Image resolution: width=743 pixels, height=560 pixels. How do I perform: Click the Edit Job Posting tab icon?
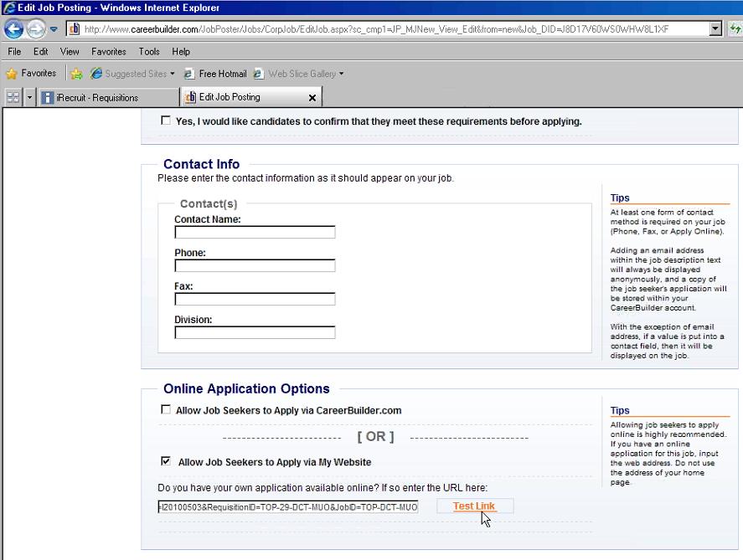[190, 97]
